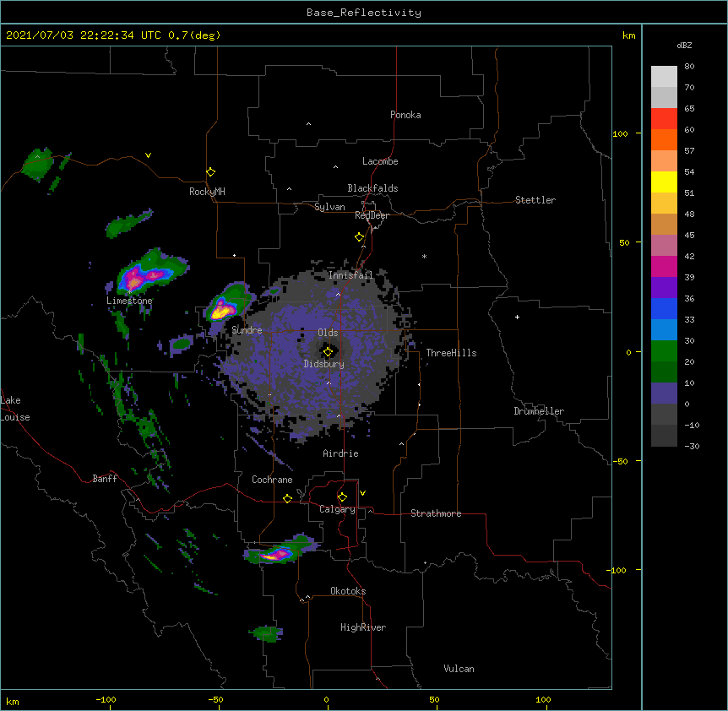
Task: Click the yellow diamond marker above RockyMH
Action: [x=211, y=172]
